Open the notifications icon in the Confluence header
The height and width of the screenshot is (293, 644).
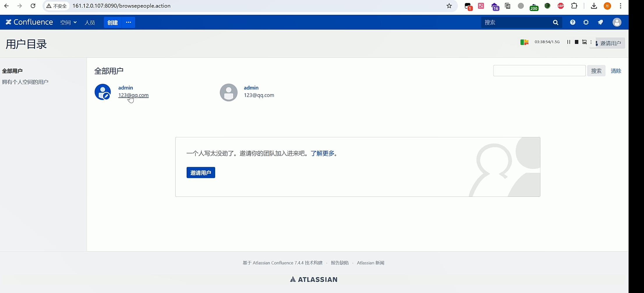coord(600,22)
